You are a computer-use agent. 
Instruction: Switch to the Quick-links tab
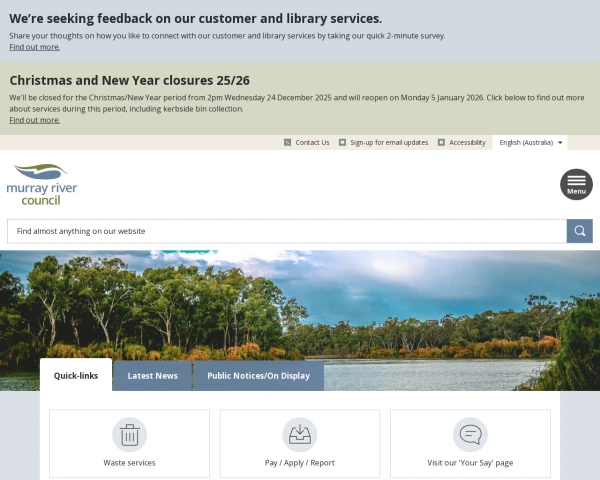click(x=76, y=375)
